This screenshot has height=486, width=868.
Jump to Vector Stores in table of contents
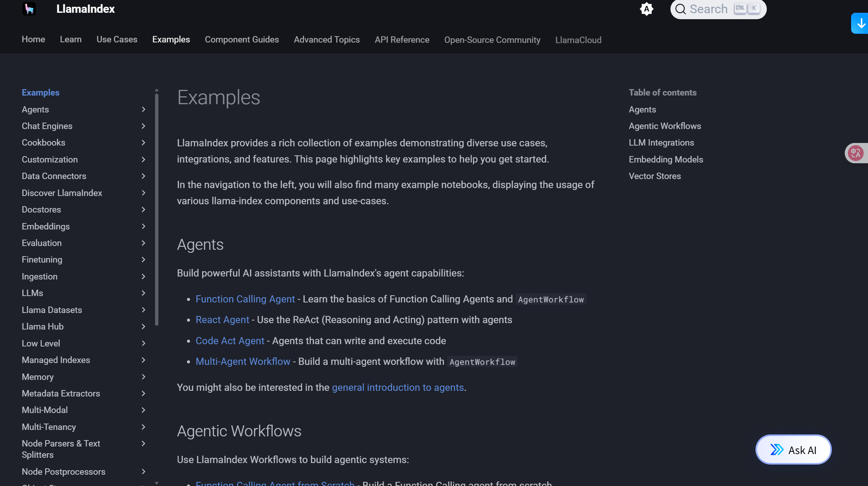tap(655, 176)
